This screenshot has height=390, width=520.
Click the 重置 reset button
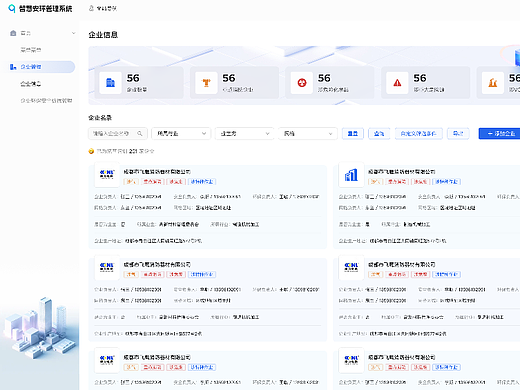(x=353, y=133)
